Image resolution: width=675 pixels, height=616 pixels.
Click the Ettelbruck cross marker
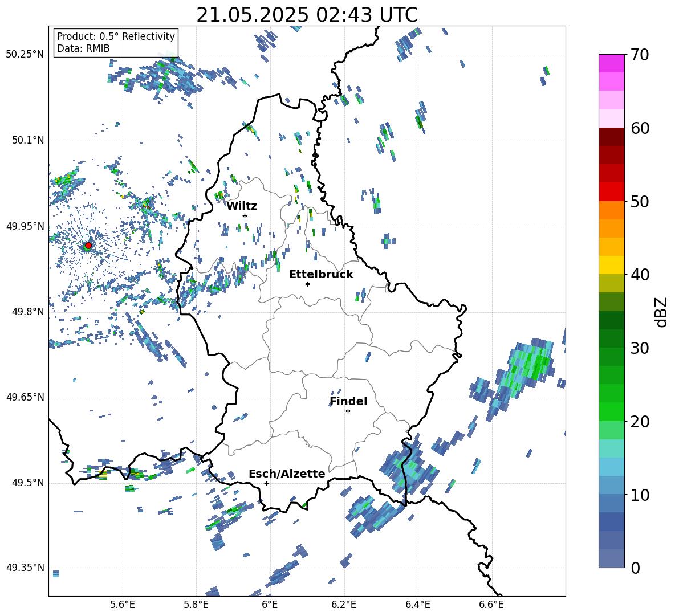(307, 284)
